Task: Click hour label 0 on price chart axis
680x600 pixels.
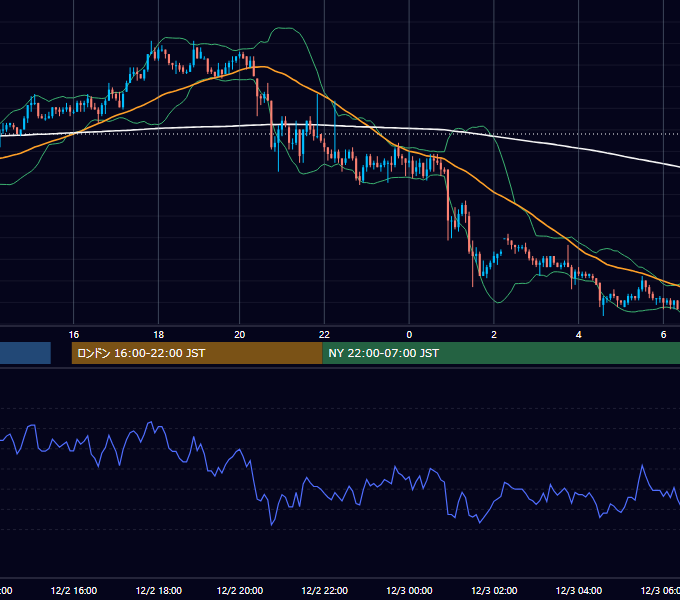Action: (x=409, y=335)
